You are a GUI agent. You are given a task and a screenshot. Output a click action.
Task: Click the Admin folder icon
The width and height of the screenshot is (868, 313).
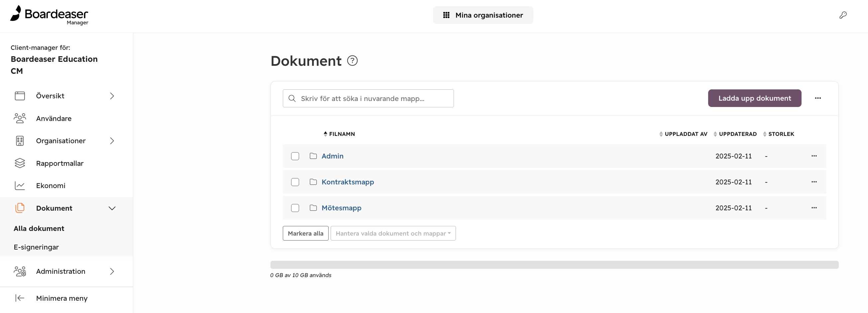coord(313,156)
